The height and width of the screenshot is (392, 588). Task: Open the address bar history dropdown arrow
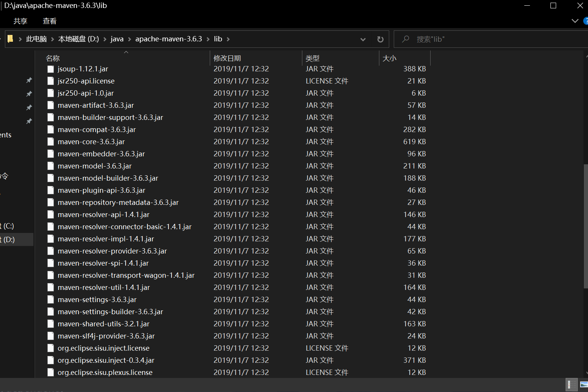coord(363,39)
